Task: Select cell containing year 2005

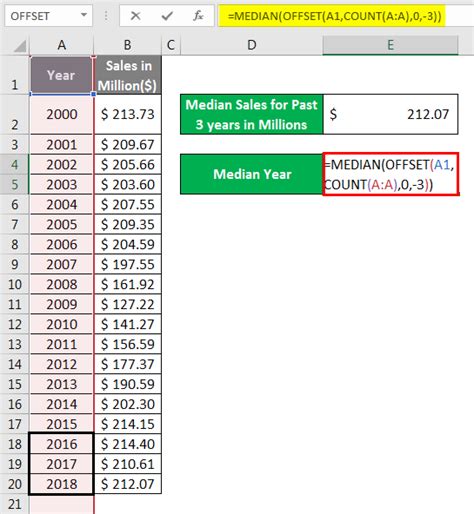Action: point(62,225)
